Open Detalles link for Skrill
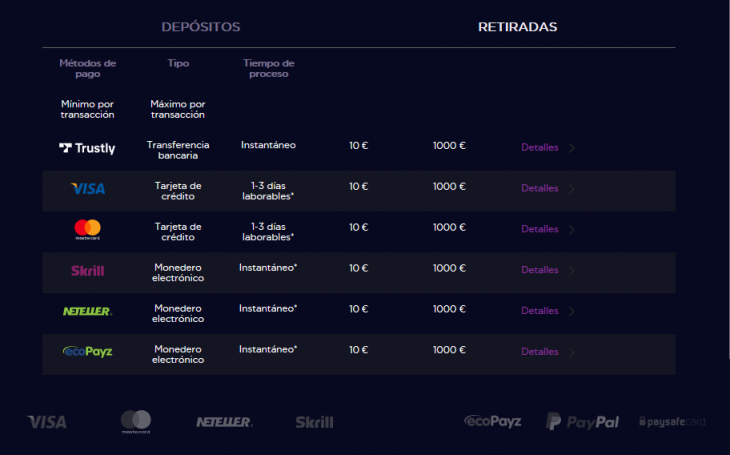The image size is (730, 455). (540, 270)
